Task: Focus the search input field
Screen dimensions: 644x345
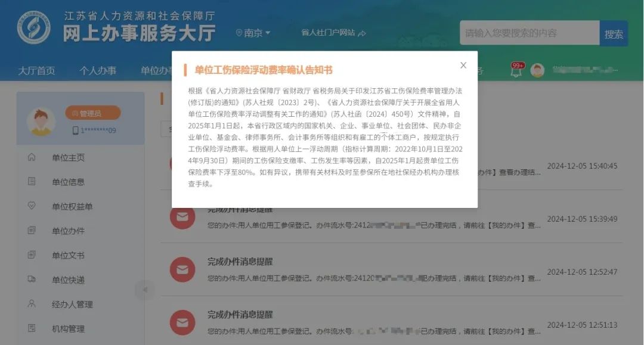Action: 530,33
